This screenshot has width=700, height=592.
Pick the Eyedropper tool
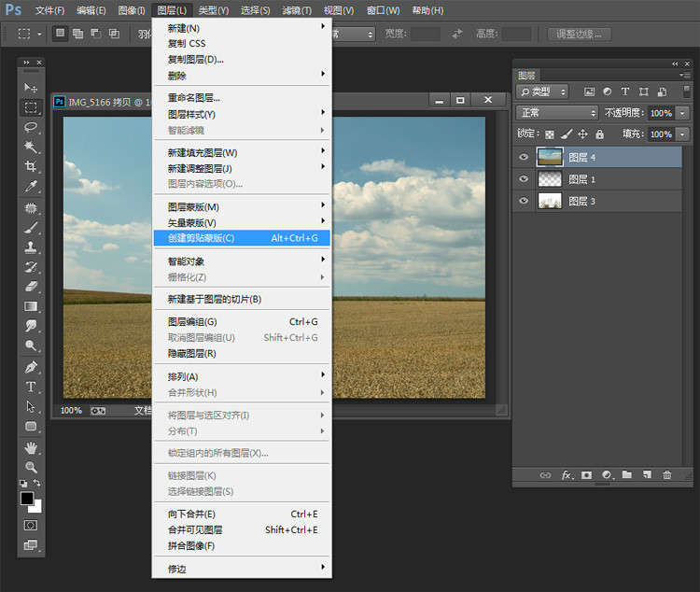coord(31,187)
